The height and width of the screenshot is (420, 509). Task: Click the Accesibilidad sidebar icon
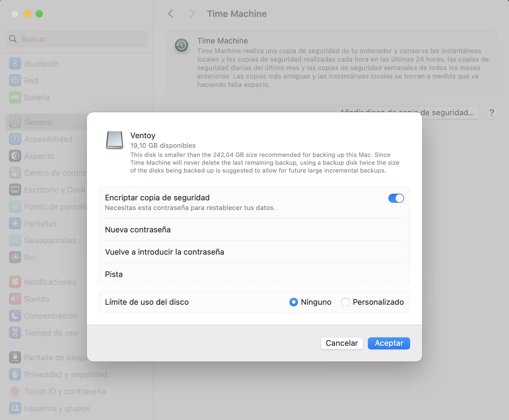(x=15, y=139)
